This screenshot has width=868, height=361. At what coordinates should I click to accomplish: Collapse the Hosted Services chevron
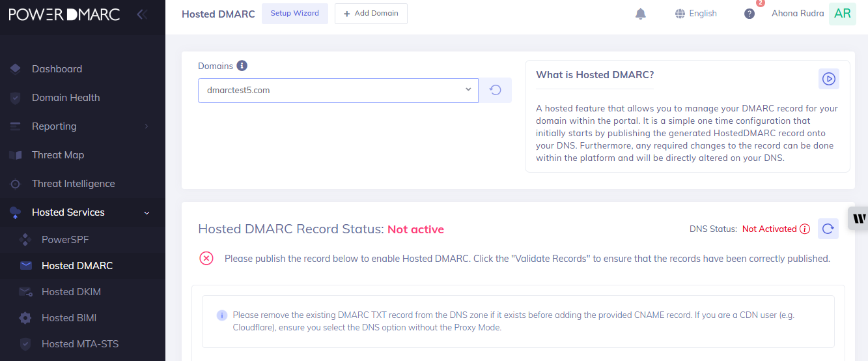pyautogui.click(x=147, y=212)
